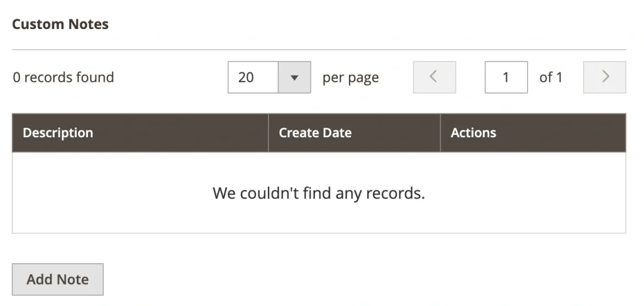This screenshot has width=644, height=306.
Task: Select the left chevron pagination button
Action: pyautogui.click(x=434, y=77)
